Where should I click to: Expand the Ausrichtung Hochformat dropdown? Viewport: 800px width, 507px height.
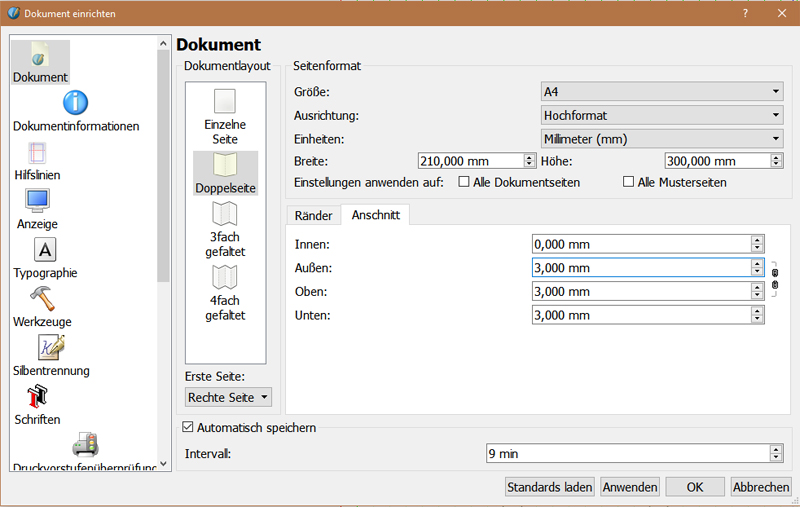coord(661,115)
